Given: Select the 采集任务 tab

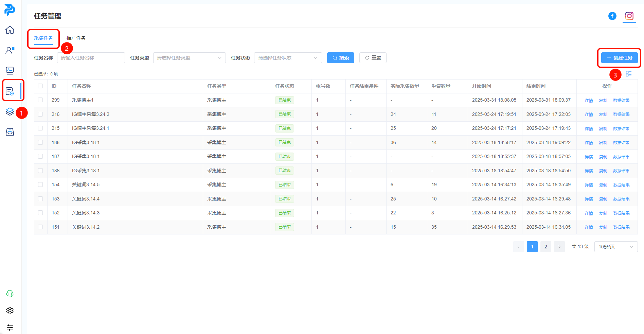Looking at the screenshot, I should [43, 38].
